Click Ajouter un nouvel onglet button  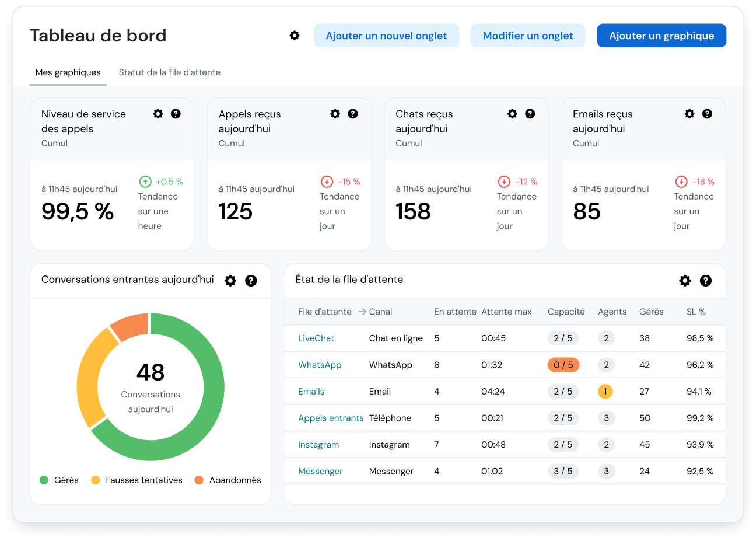(386, 36)
